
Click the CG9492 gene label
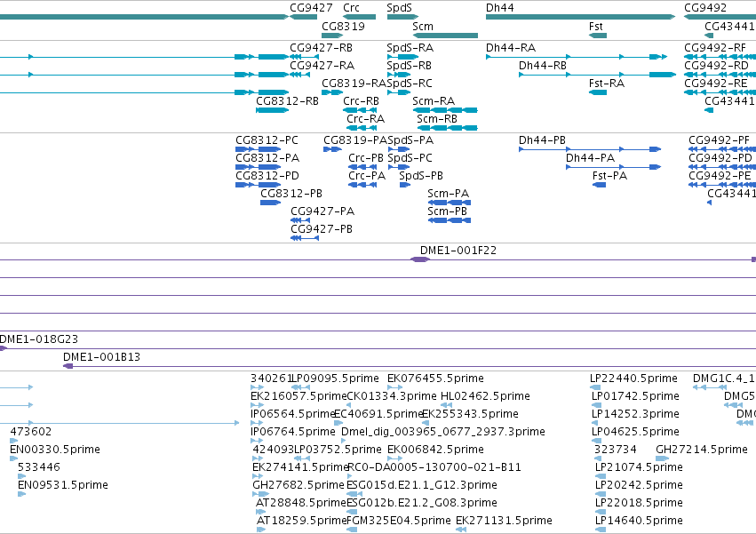point(705,8)
